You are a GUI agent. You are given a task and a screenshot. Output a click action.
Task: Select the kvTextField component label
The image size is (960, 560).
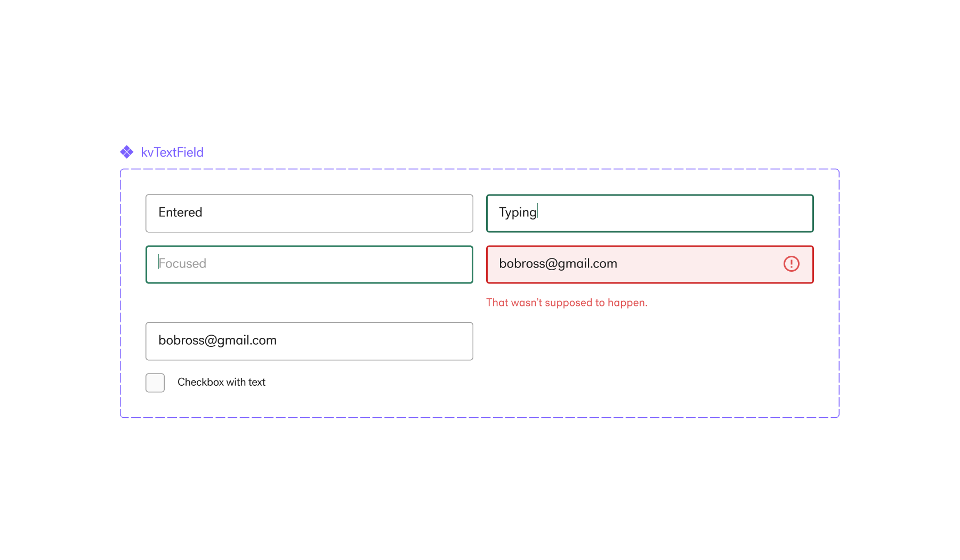pyautogui.click(x=172, y=152)
